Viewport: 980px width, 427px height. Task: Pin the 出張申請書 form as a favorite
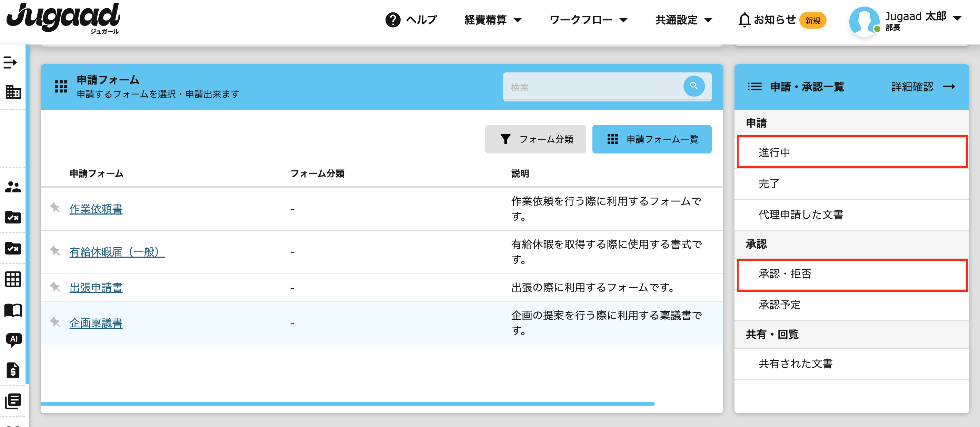point(55,287)
